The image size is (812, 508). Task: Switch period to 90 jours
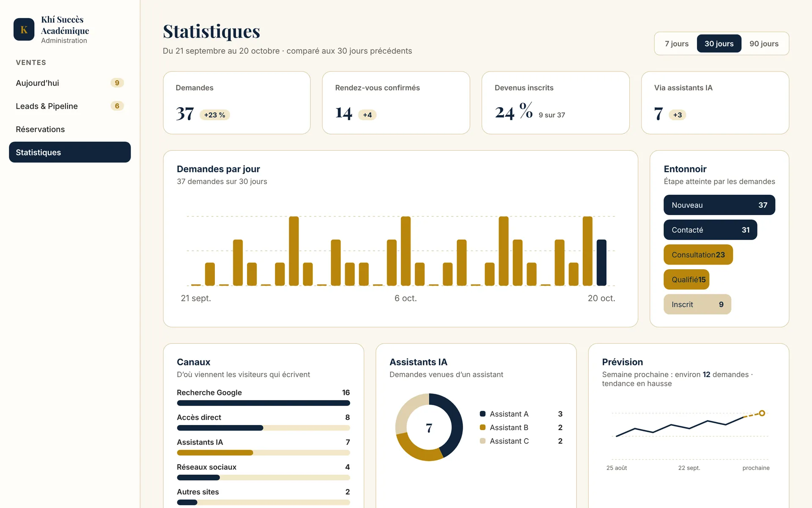click(x=764, y=44)
